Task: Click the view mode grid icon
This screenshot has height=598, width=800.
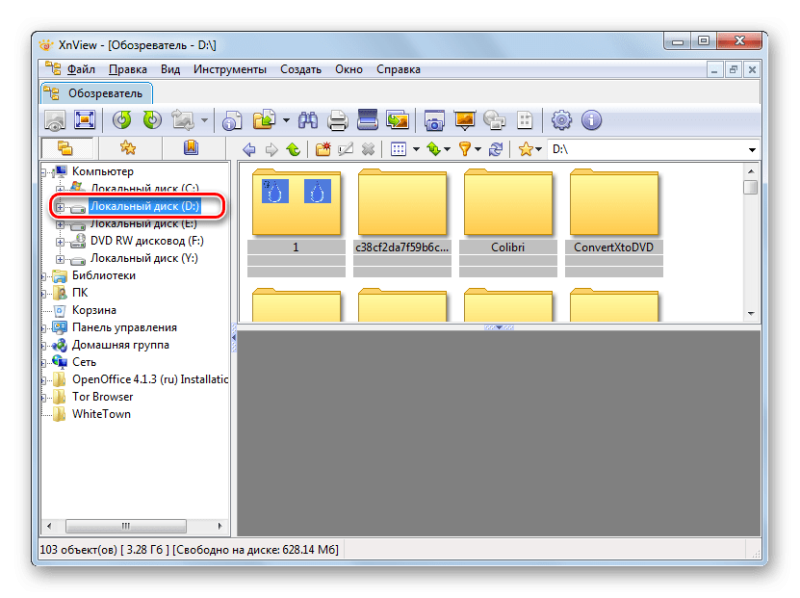Action: click(398, 150)
